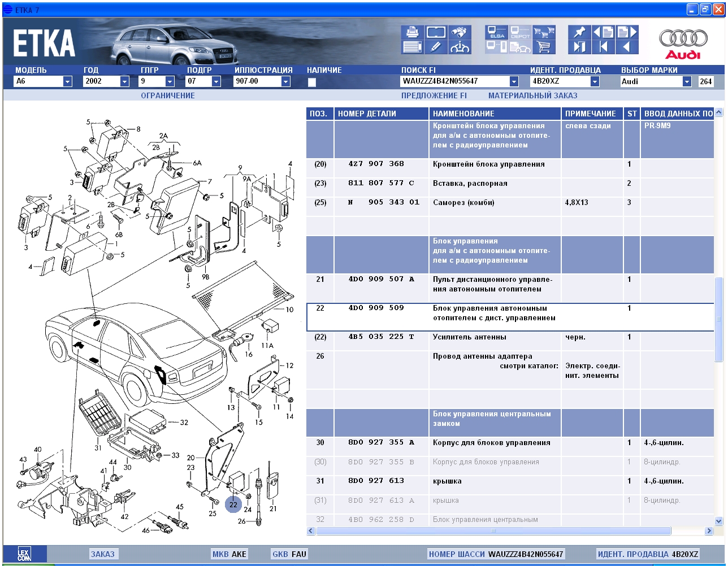Click the ST column header

(x=632, y=114)
